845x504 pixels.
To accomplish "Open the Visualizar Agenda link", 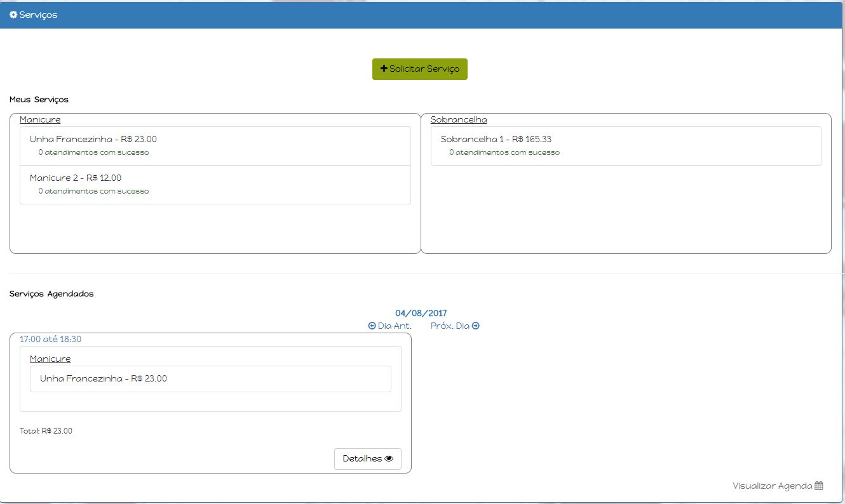I will point(772,486).
